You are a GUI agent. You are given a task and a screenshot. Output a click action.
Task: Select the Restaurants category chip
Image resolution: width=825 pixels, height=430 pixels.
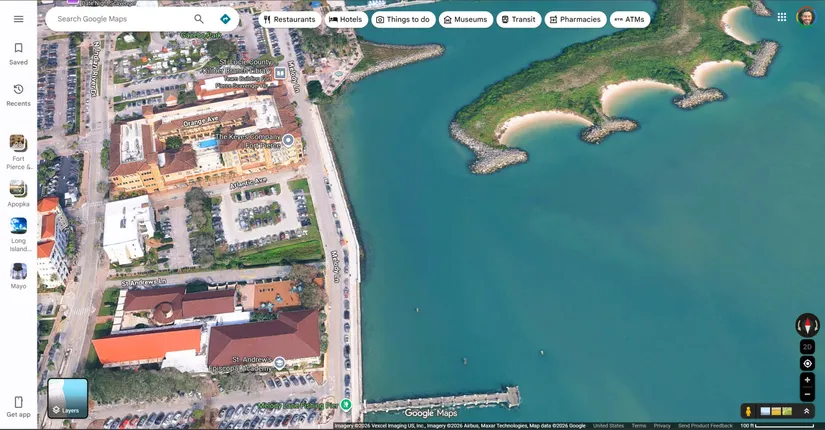pyautogui.click(x=289, y=19)
